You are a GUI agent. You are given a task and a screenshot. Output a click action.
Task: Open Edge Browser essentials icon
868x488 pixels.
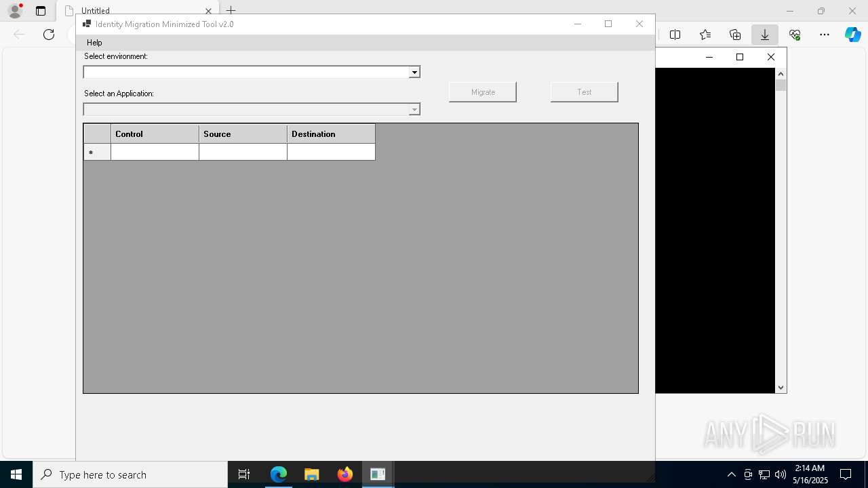click(795, 35)
